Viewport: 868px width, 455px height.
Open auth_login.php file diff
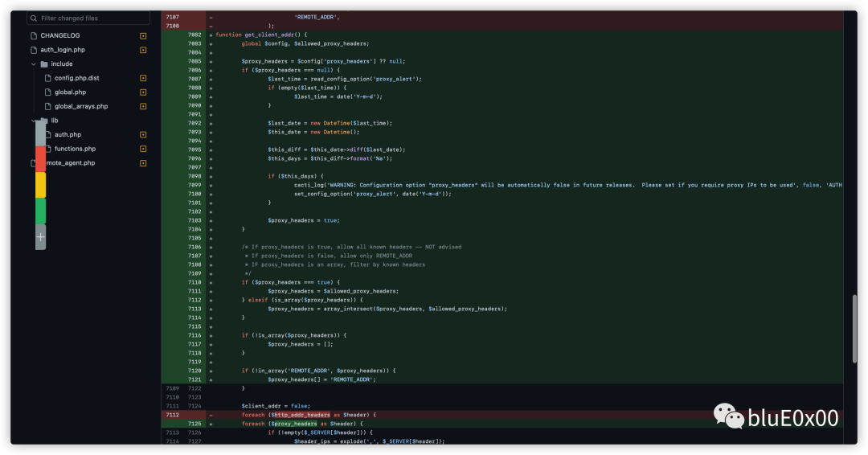click(x=63, y=50)
